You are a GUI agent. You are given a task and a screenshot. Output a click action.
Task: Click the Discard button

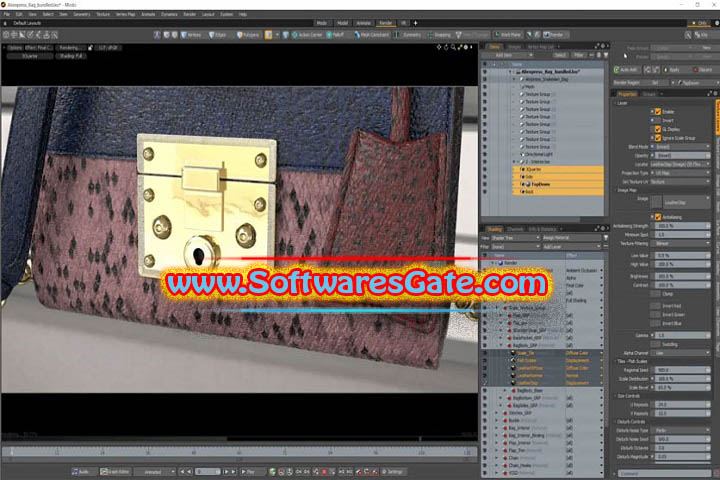coord(703,70)
